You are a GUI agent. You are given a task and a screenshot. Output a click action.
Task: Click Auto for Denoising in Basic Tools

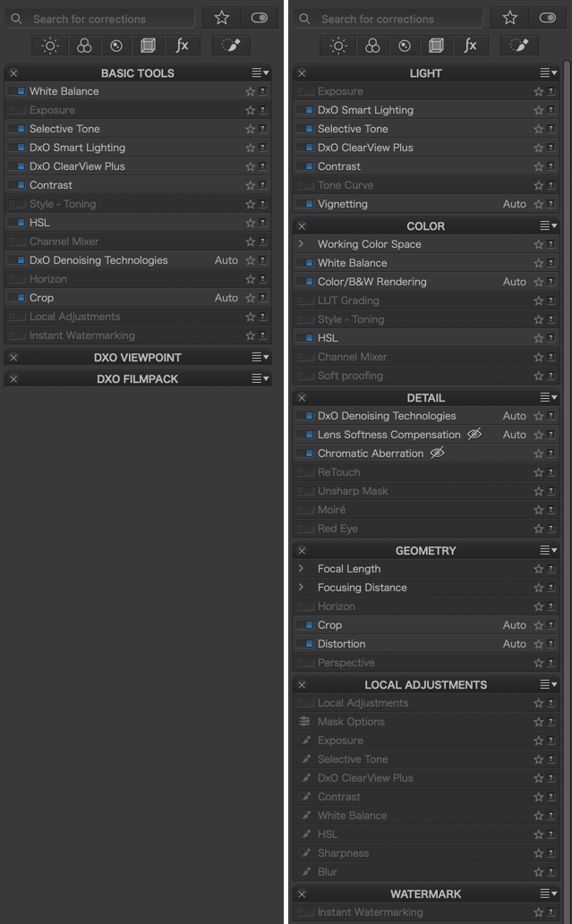[x=226, y=260]
